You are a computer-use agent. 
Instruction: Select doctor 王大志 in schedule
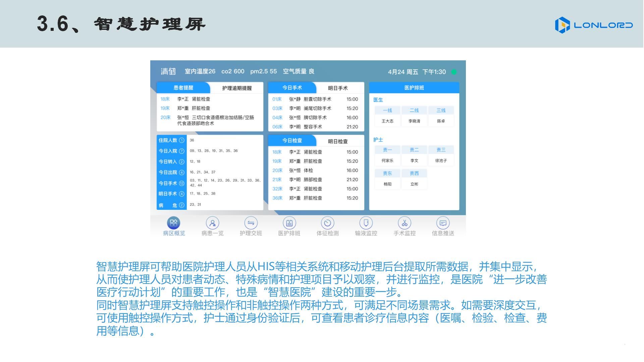pyautogui.click(x=387, y=121)
